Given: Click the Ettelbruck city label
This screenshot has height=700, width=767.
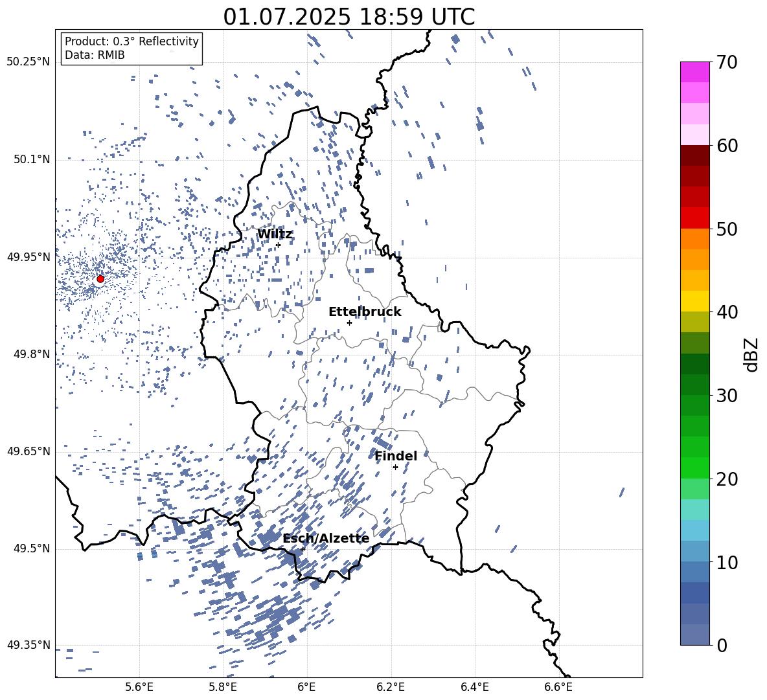Looking at the screenshot, I should tap(365, 312).
